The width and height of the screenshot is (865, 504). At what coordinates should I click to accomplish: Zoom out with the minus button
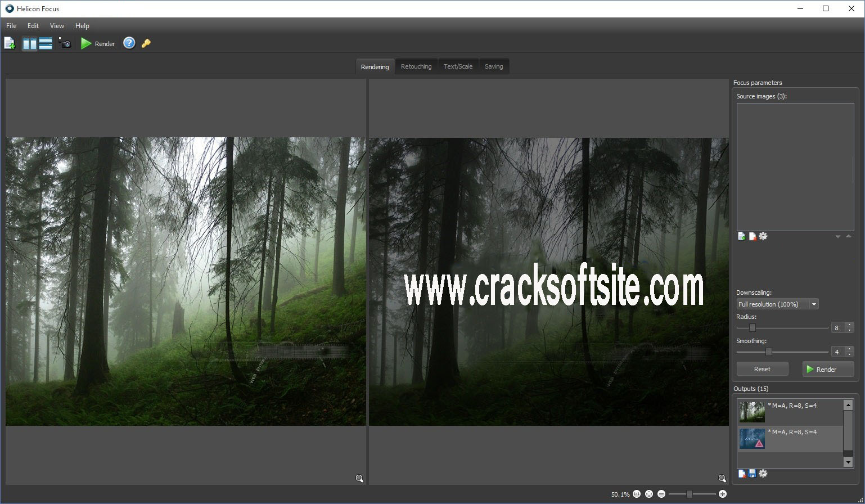pos(661,494)
